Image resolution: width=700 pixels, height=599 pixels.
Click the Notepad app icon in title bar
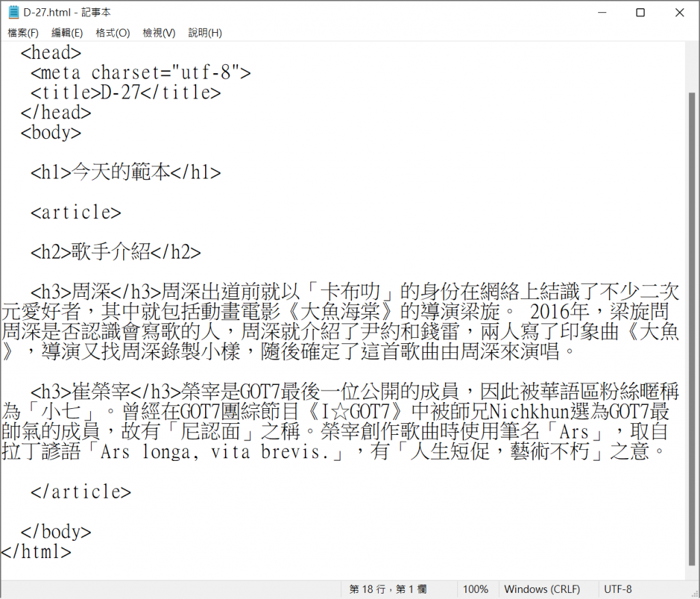click(14, 12)
